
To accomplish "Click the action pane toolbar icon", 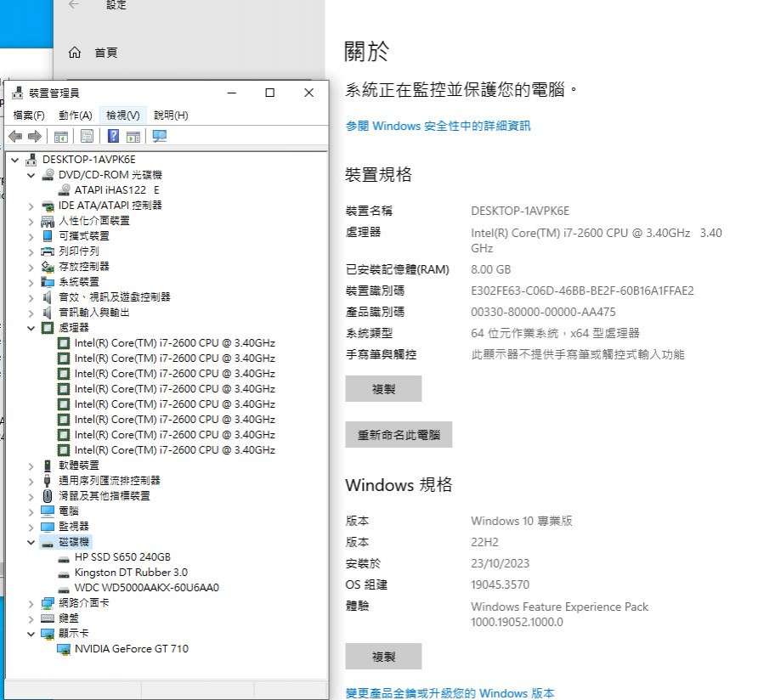I will (133, 137).
